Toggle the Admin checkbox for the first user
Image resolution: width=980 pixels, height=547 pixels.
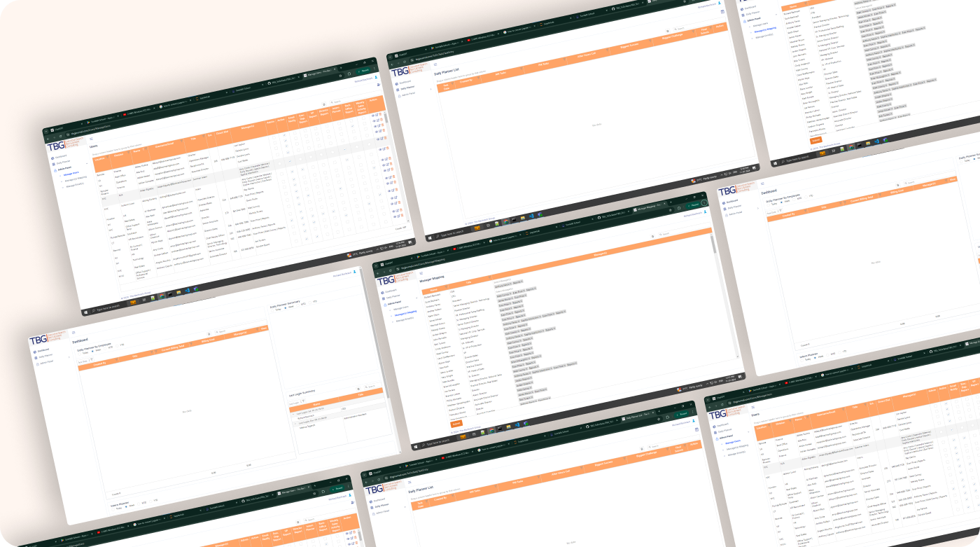point(274,137)
